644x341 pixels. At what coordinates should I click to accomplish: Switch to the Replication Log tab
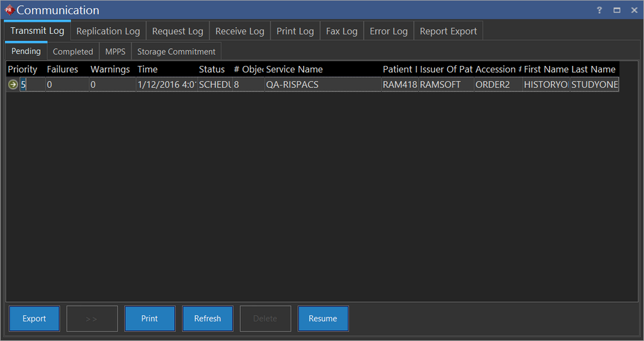pyautogui.click(x=108, y=31)
